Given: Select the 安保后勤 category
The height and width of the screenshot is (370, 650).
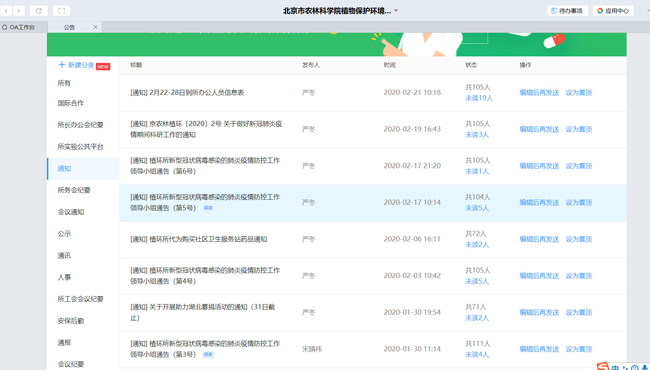Looking at the screenshot, I should [71, 321].
